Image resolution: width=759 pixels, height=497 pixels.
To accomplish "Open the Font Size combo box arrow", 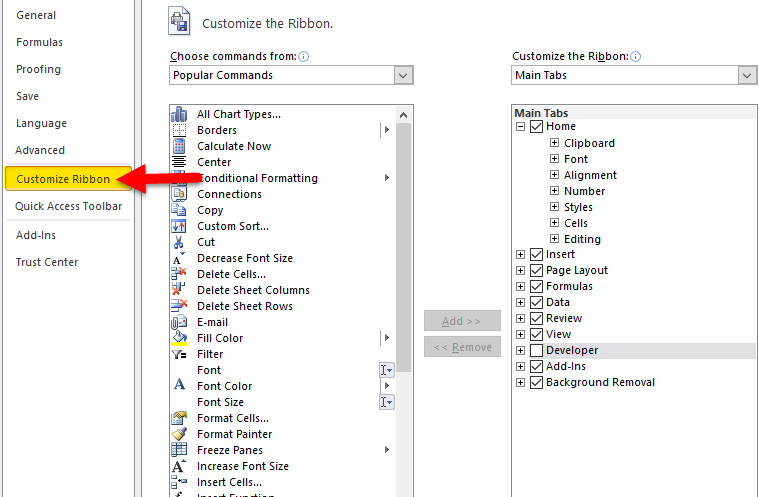I will click(386, 402).
